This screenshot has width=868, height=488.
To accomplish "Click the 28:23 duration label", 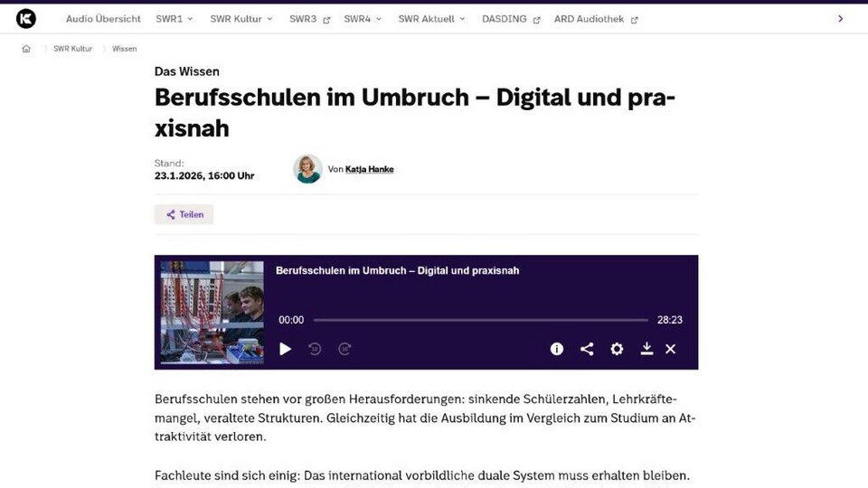I will click(670, 320).
